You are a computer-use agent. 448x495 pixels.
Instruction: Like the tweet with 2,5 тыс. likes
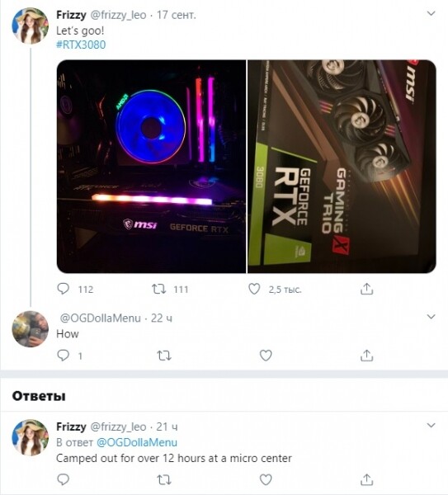pyautogui.click(x=254, y=289)
